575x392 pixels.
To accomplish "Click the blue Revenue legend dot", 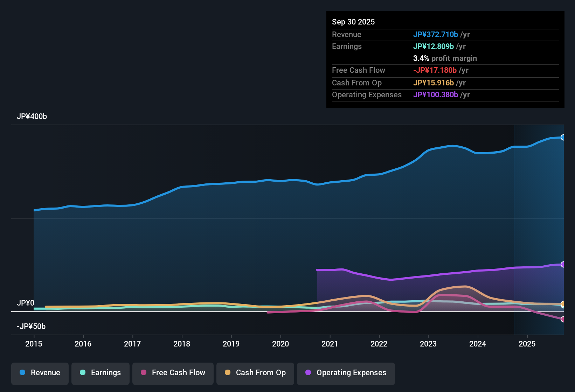I will click(22, 373).
